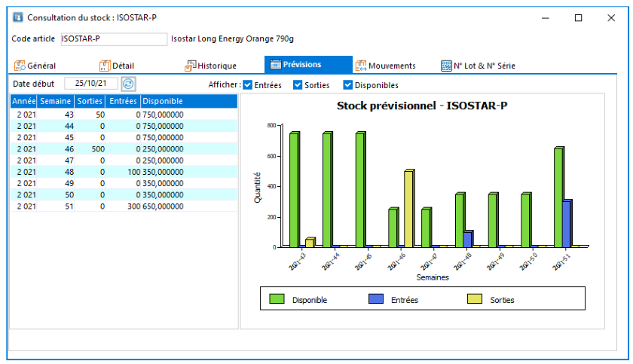The width and height of the screenshot is (633, 364).
Task: Sort by the Entrées column header
Action: pos(123,101)
